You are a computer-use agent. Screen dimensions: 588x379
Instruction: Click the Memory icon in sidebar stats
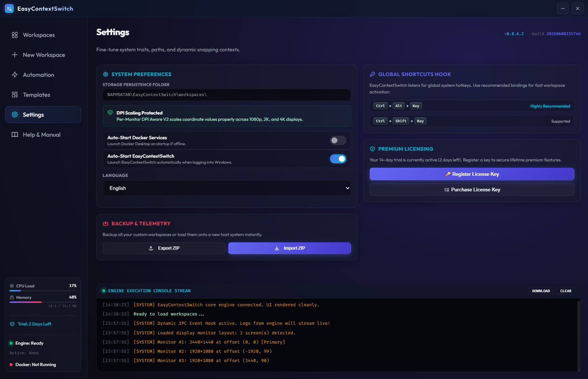point(12,297)
